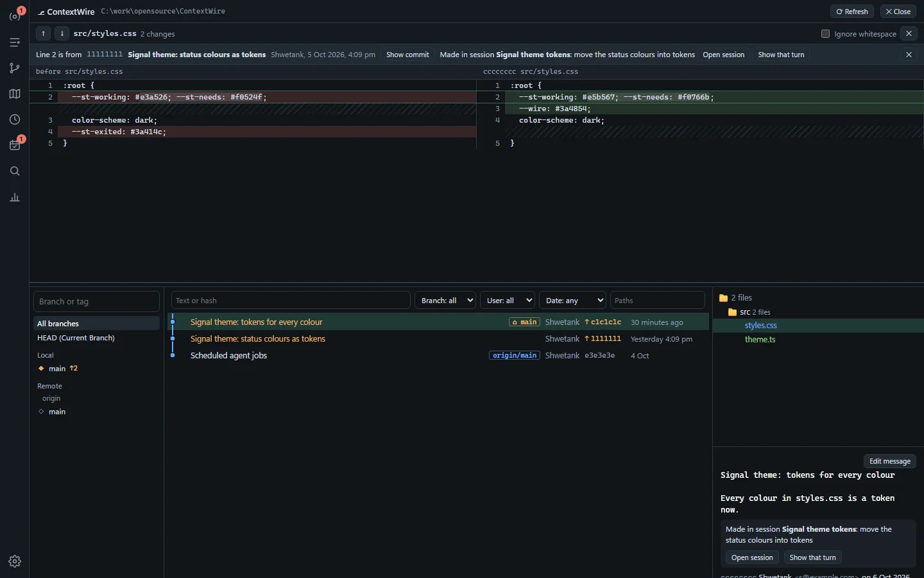Viewport: 924px width, 578px height.
Task: Open the bar chart icon in sidebar
Action: [x=15, y=197]
